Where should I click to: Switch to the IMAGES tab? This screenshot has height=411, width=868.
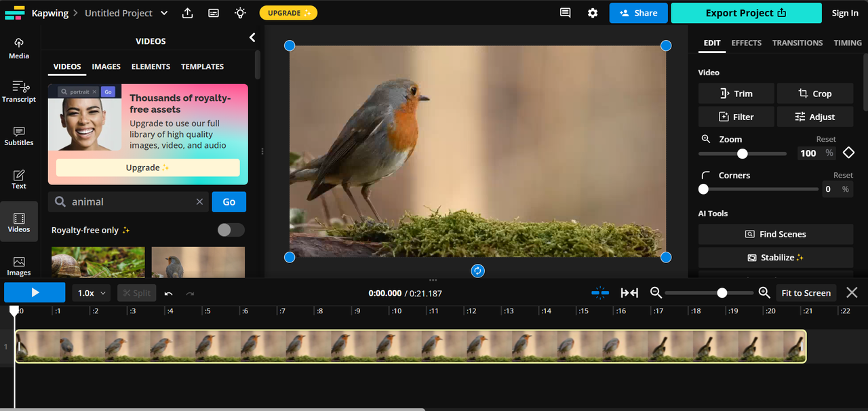tap(106, 66)
